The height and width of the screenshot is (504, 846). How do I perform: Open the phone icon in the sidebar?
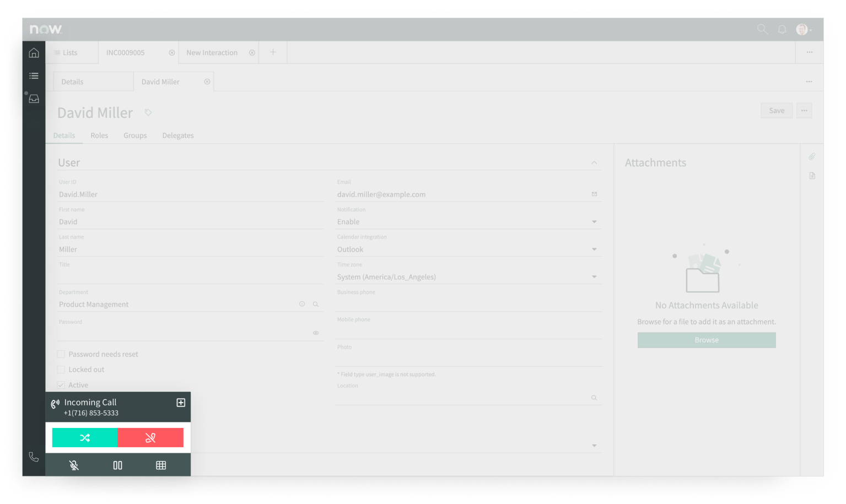coord(34,457)
